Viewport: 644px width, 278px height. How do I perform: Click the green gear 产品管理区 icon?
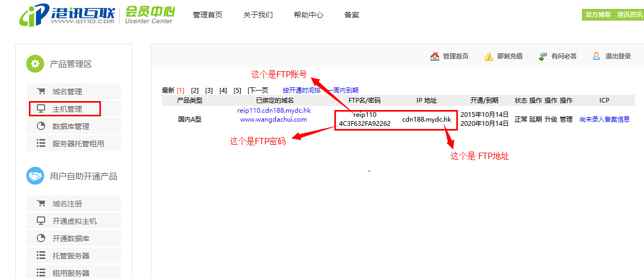35,64
